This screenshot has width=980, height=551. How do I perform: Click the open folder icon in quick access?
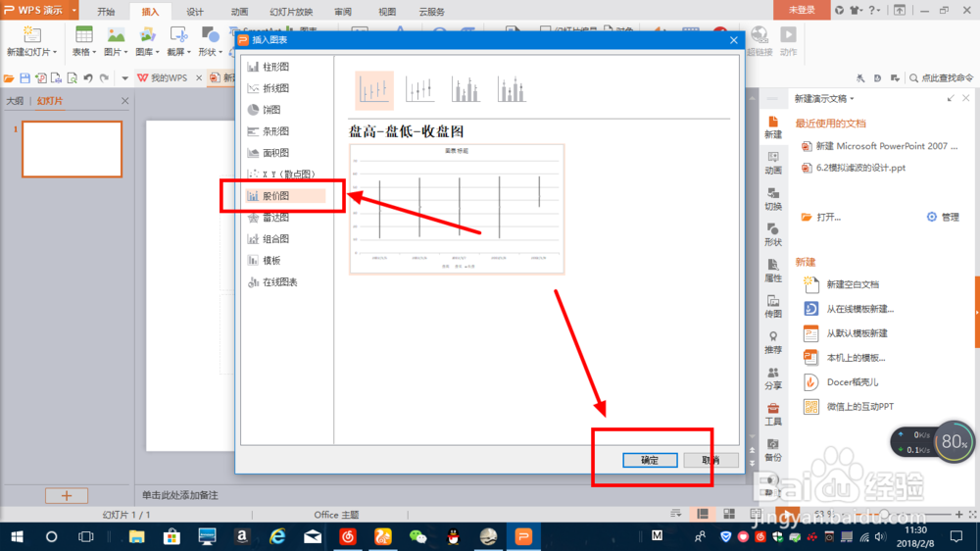click(x=9, y=78)
